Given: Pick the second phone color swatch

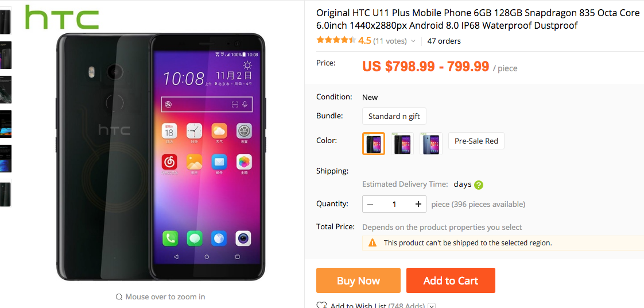Looking at the screenshot, I should coord(402,144).
